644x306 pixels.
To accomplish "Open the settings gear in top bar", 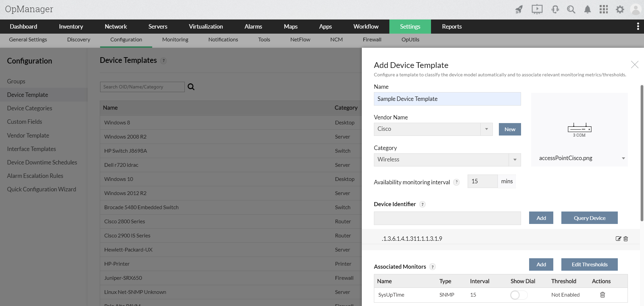I will 620,9.
